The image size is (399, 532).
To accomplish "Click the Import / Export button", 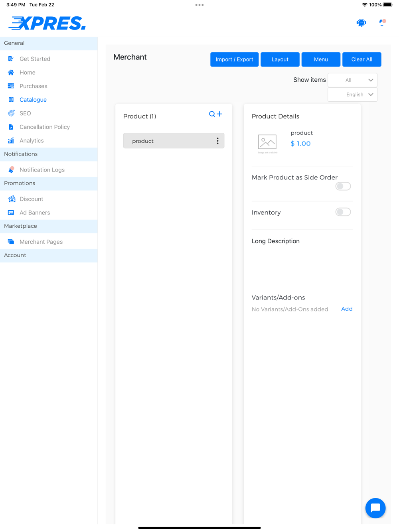I will tap(234, 59).
